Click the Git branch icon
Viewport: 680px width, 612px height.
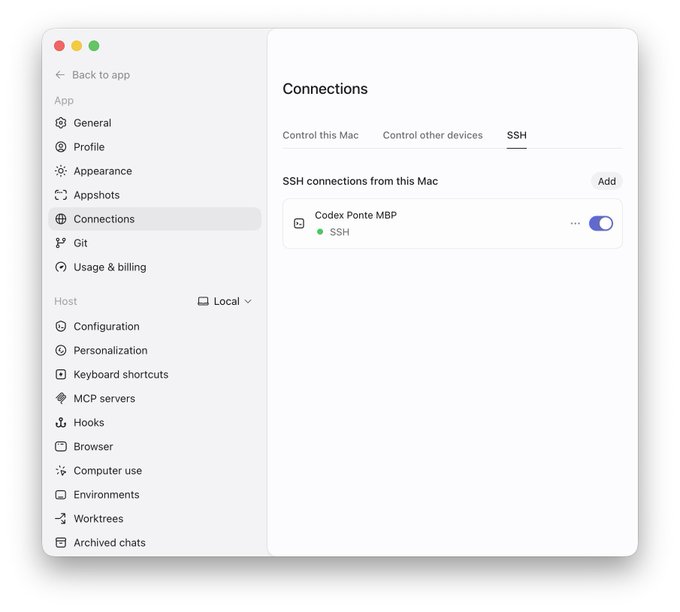pyautogui.click(x=61, y=243)
